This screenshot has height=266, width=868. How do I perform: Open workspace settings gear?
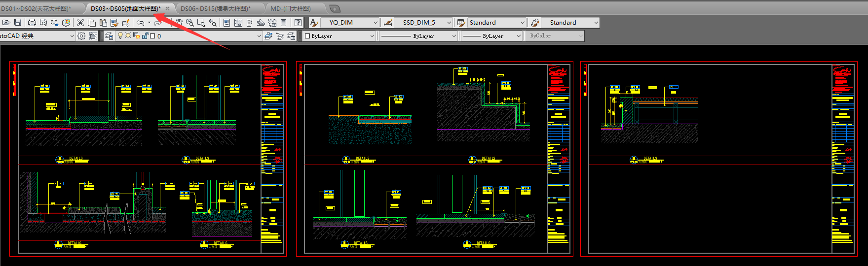[x=81, y=36]
